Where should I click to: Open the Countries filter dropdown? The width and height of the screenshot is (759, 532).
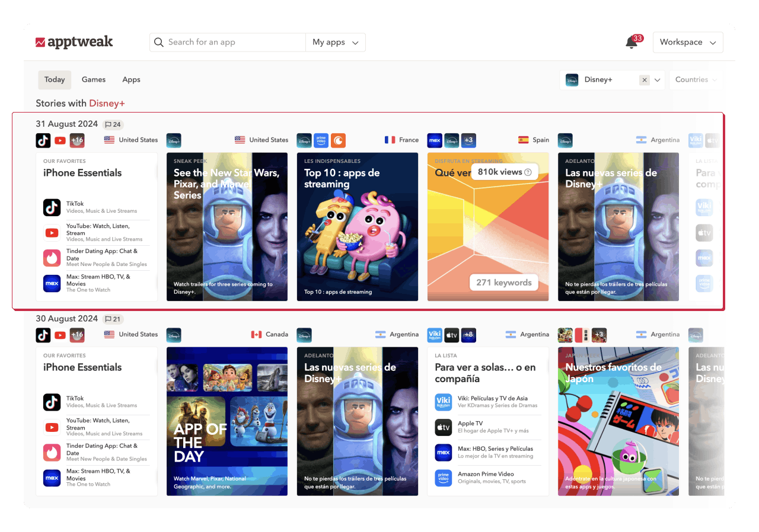click(x=696, y=79)
